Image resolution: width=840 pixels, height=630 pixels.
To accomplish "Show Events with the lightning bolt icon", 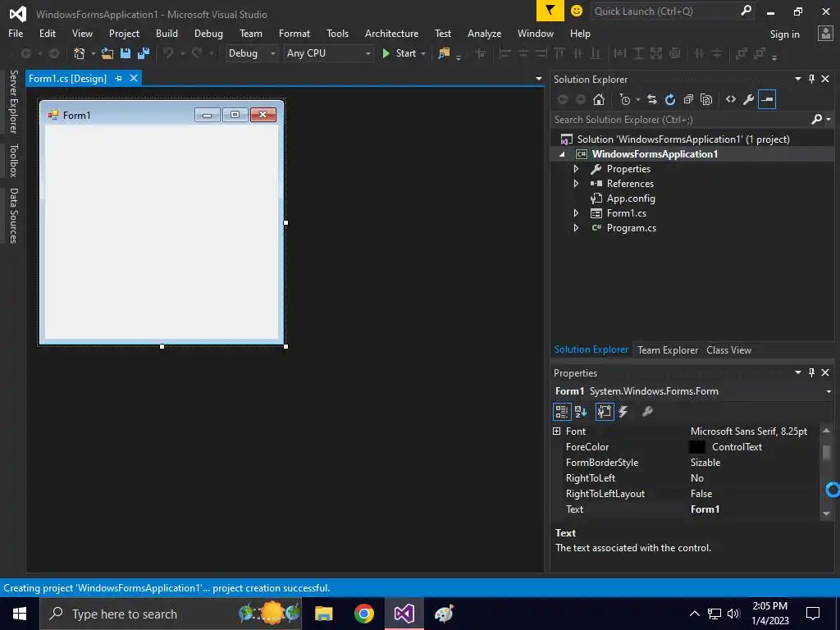I will pyautogui.click(x=623, y=412).
